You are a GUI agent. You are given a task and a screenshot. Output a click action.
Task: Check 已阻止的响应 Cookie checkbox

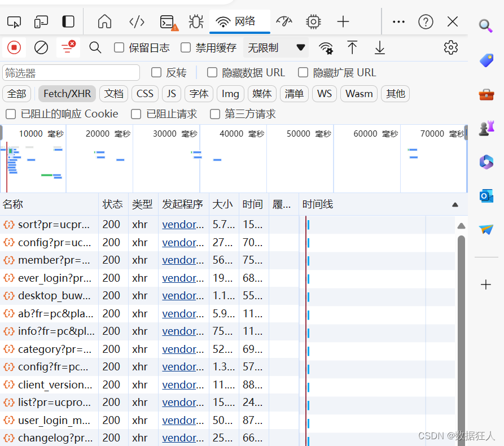[11, 114]
